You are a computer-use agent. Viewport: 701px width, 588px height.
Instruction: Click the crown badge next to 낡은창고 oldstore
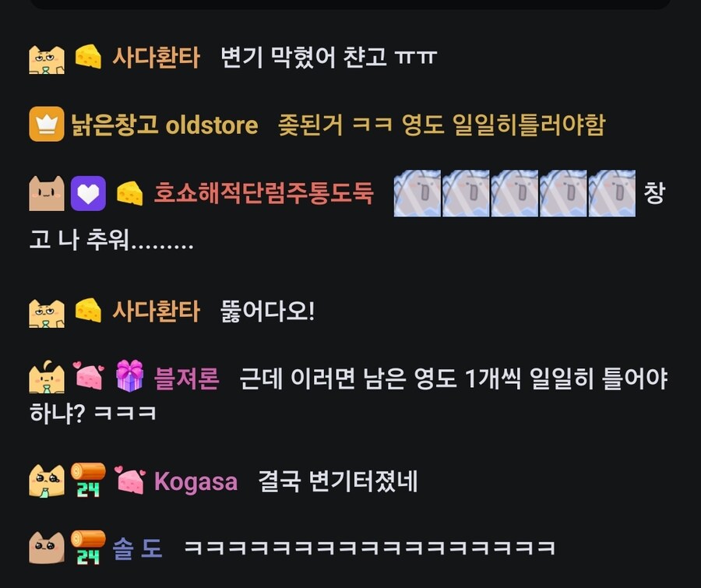tap(47, 124)
